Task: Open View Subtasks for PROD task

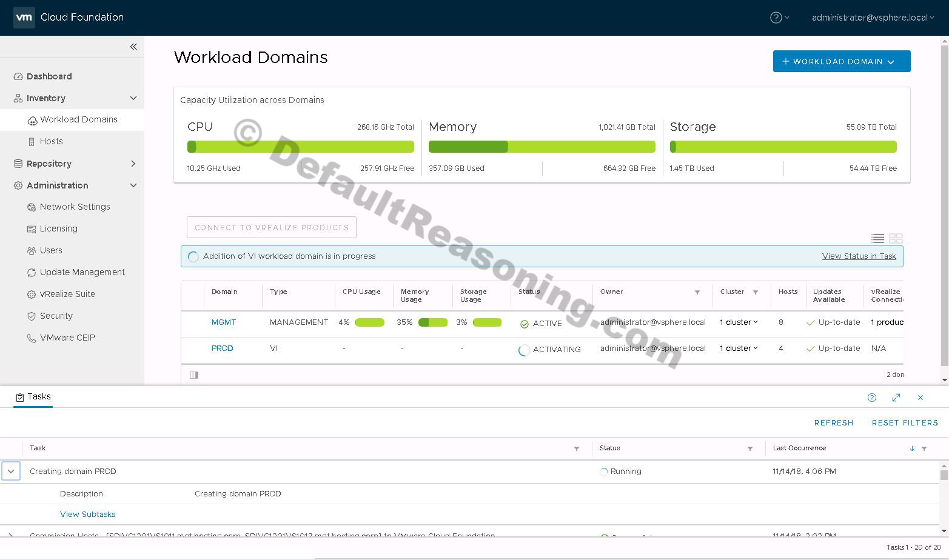Action: pyautogui.click(x=87, y=514)
